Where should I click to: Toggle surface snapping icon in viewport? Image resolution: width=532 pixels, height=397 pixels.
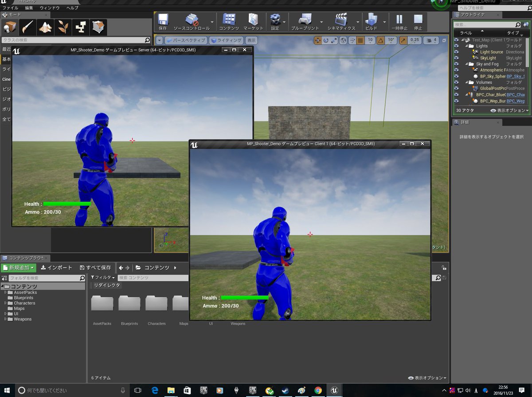[352, 40]
